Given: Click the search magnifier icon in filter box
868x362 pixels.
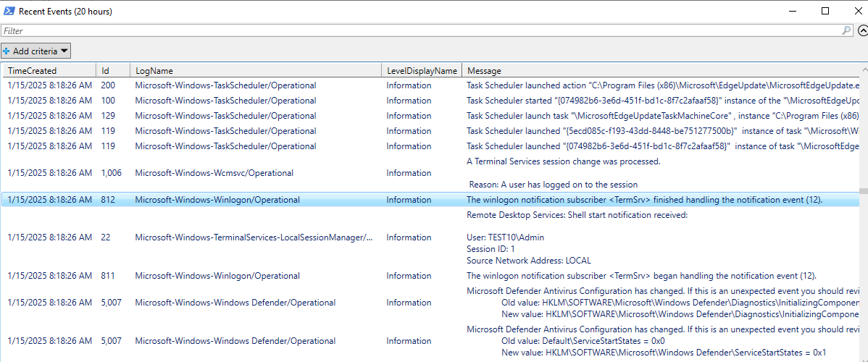Looking at the screenshot, I should [x=846, y=31].
